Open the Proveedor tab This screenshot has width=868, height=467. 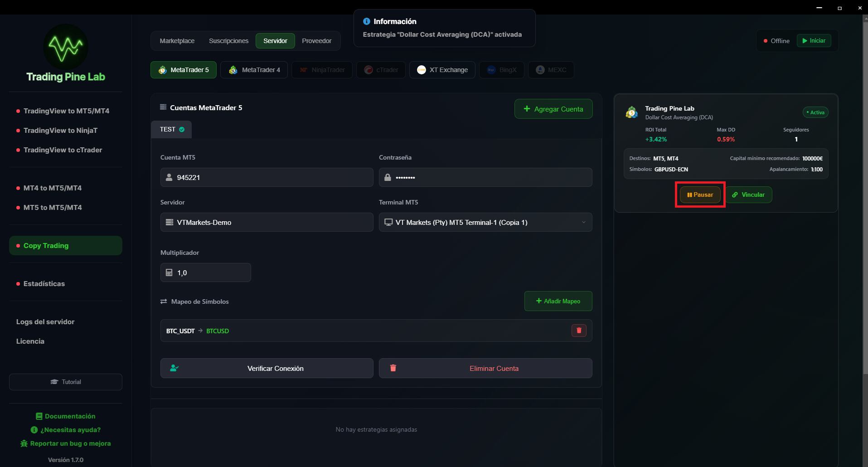(x=316, y=41)
